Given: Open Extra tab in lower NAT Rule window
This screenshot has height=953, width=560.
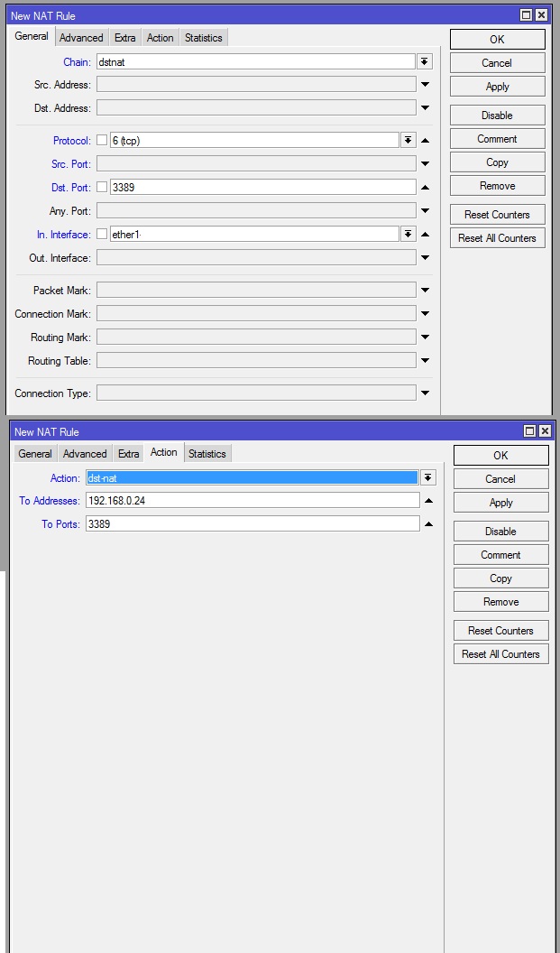Looking at the screenshot, I should click(128, 453).
